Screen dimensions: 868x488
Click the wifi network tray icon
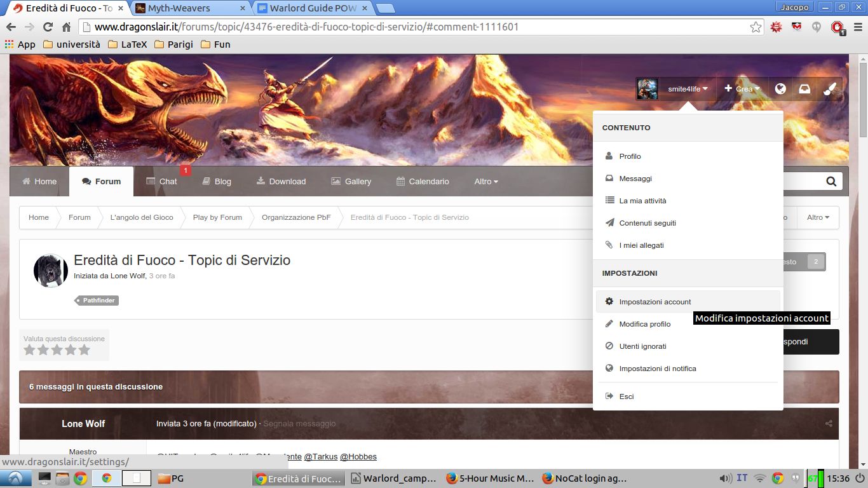tap(760, 478)
